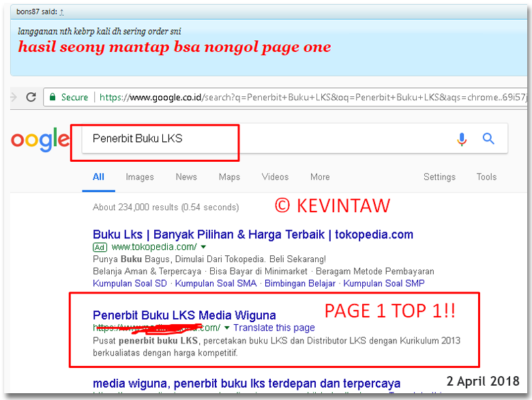Expand the dropdown arrow beside tokopedia.com URL

pos(203,247)
